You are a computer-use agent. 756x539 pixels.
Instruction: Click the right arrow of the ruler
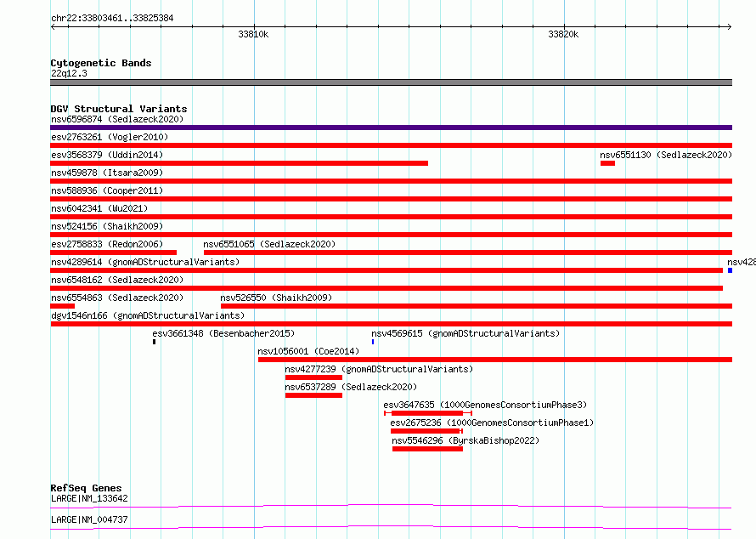729,26
